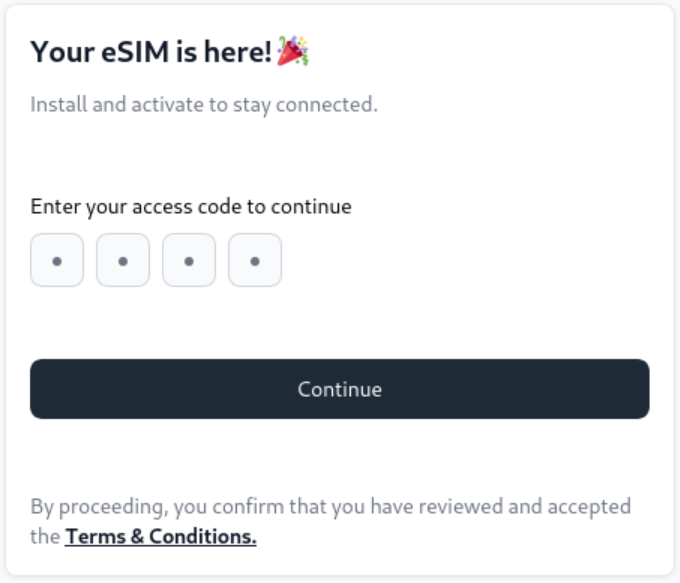Click the dot placeholder in the last code box

click(x=255, y=261)
